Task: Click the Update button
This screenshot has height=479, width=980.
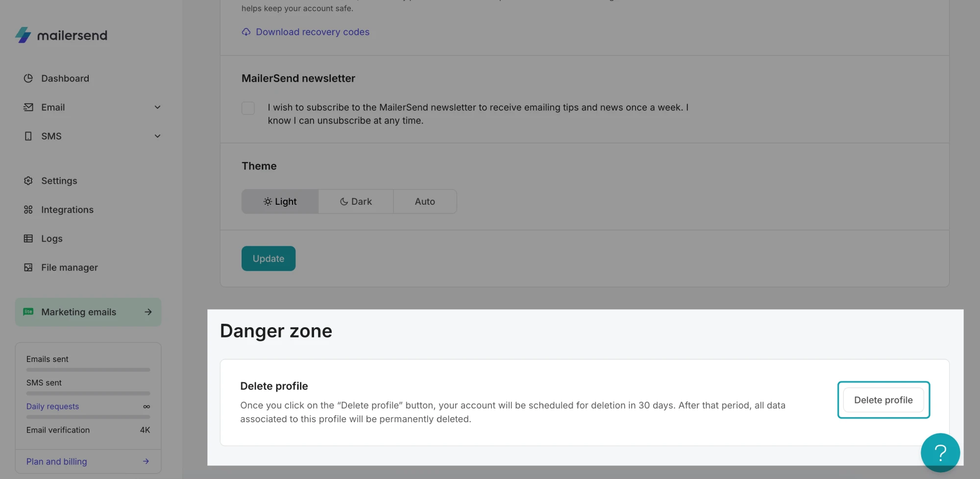Action: pos(269,259)
